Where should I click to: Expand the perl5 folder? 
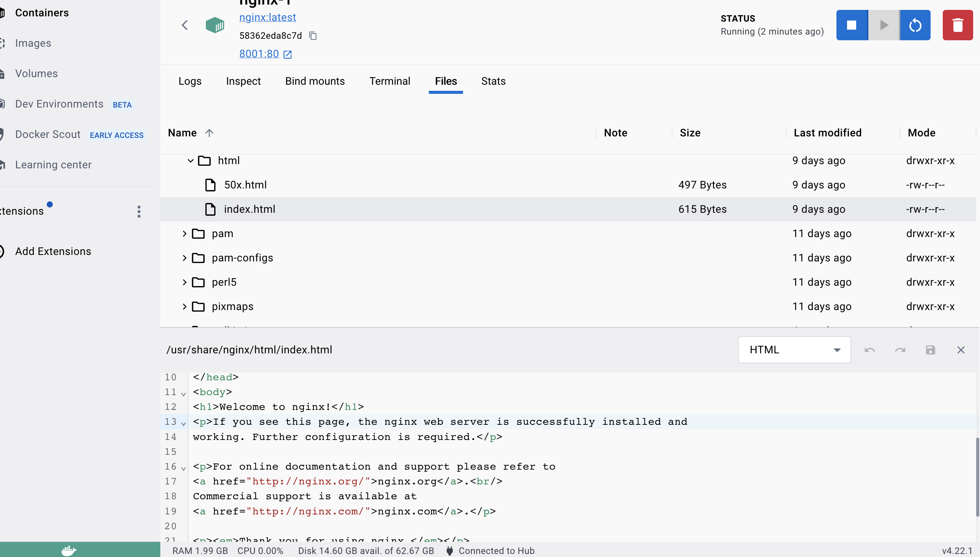pyautogui.click(x=184, y=282)
